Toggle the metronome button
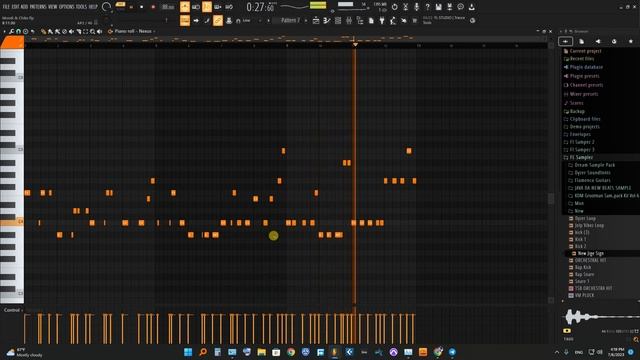The width and height of the screenshot is (640, 360). pyautogui.click(x=184, y=7)
